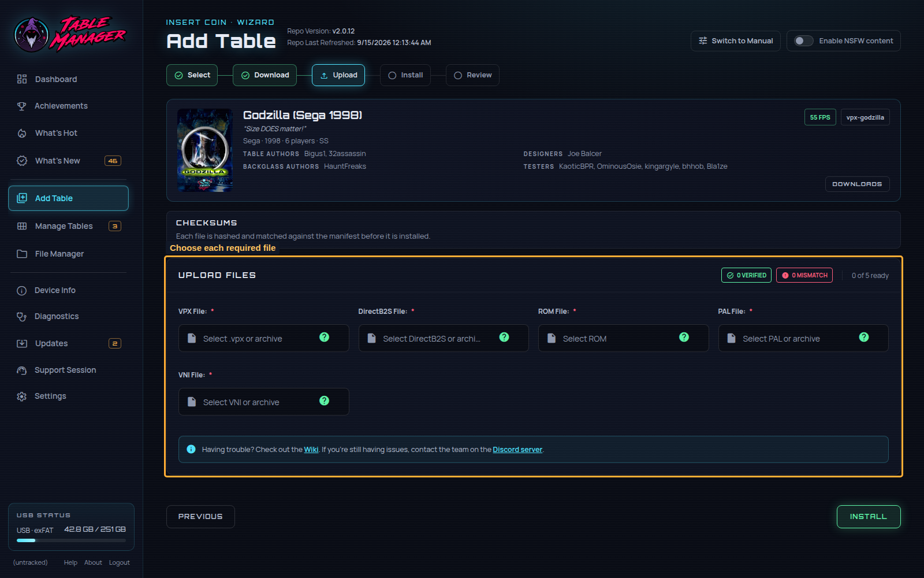924x578 pixels.
Task: Toggle Enable NSFW content switch
Action: click(x=803, y=41)
